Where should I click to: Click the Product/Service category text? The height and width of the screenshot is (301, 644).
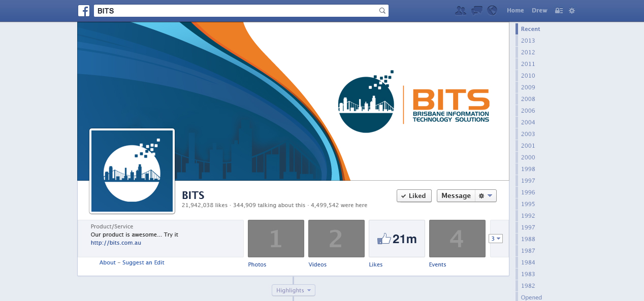(x=112, y=226)
